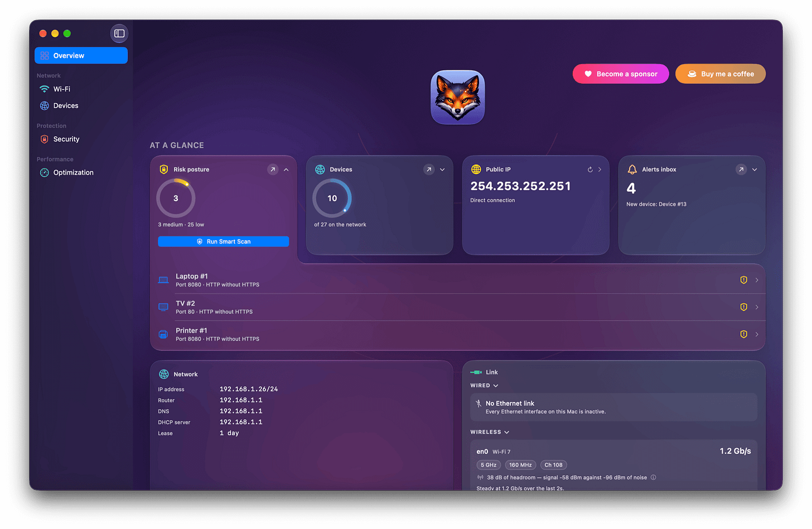The width and height of the screenshot is (812, 529).
Task: Open Risk posture details arrow icon
Action: (x=273, y=169)
